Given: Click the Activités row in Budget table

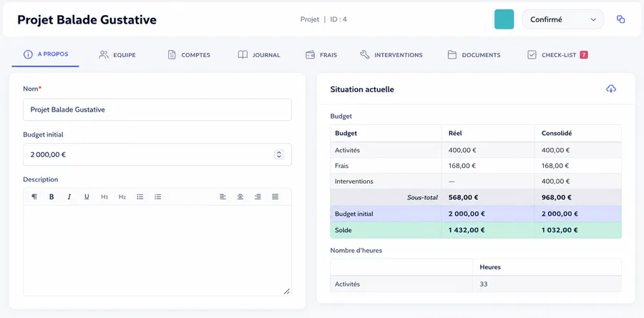Looking at the screenshot, I should pos(476,150).
